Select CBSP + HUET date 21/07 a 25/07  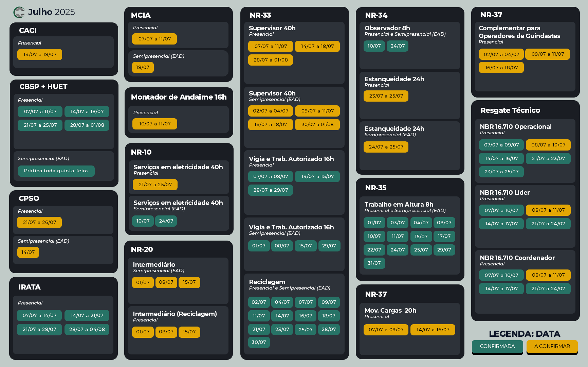[40, 125]
